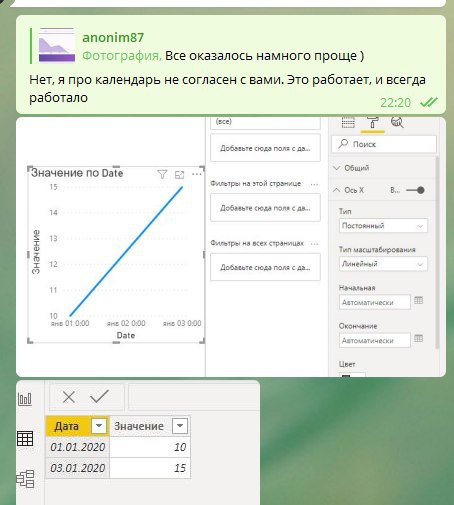Open the Analytics magnifier tab
This screenshot has width=454, height=505.
[397, 122]
